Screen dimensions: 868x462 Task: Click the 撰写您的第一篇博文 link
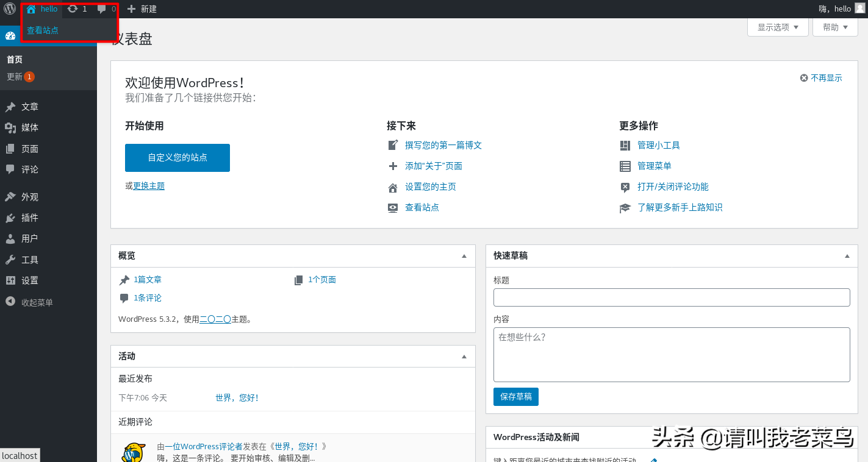[443, 145]
